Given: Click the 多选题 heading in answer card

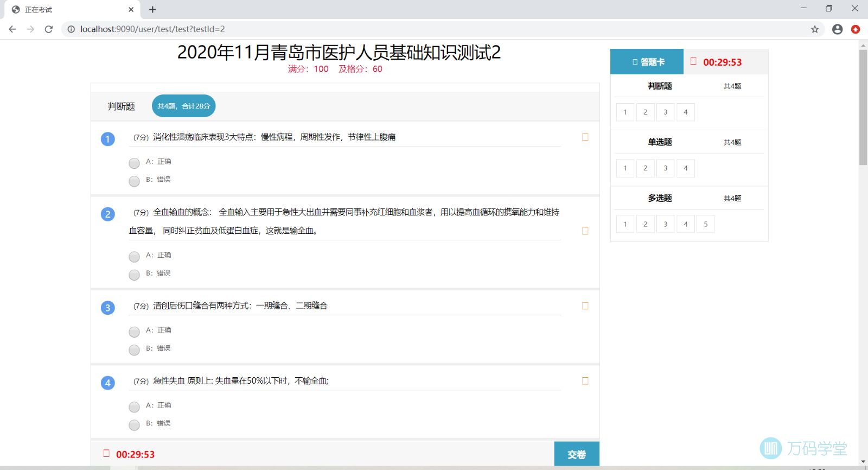Looking at the screenshot, I should pyautogui.click(x=660, y=198).
